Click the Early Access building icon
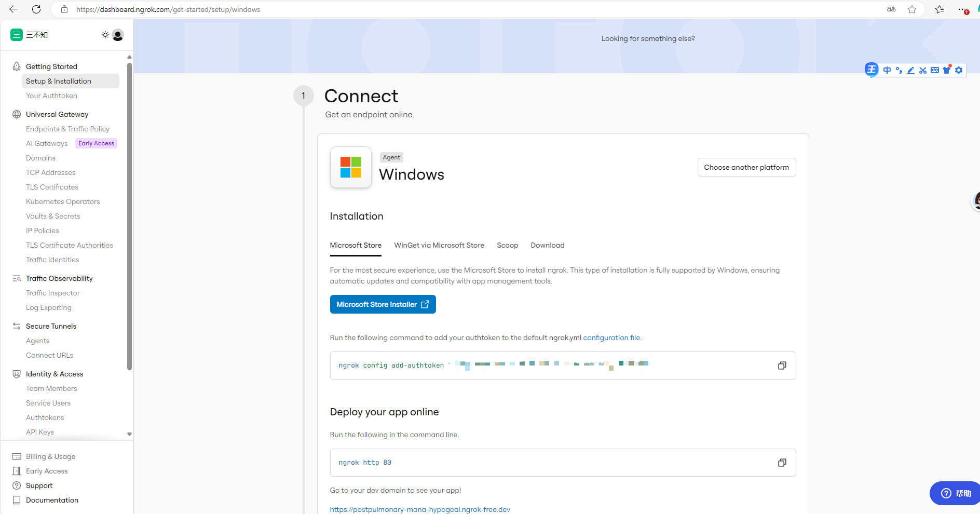 click(x=17, y=471)
